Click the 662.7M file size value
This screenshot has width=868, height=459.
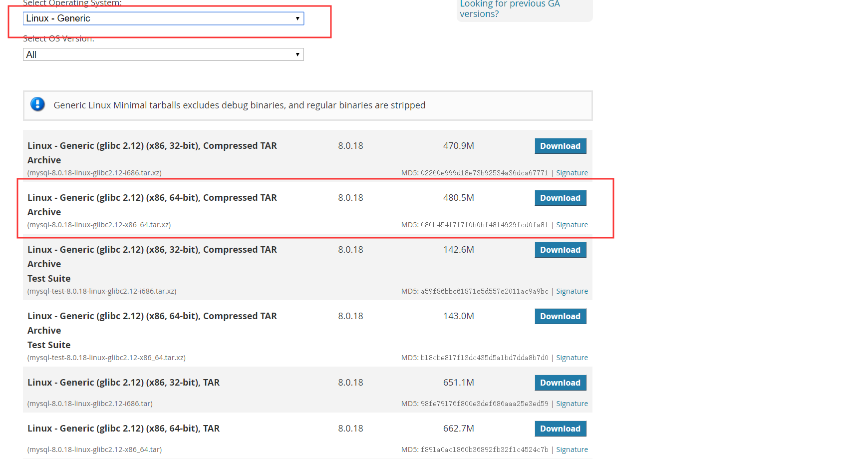pos(459,429)
